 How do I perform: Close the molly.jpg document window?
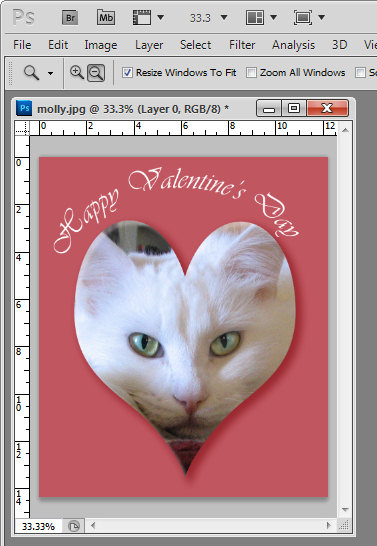(327, 108)
